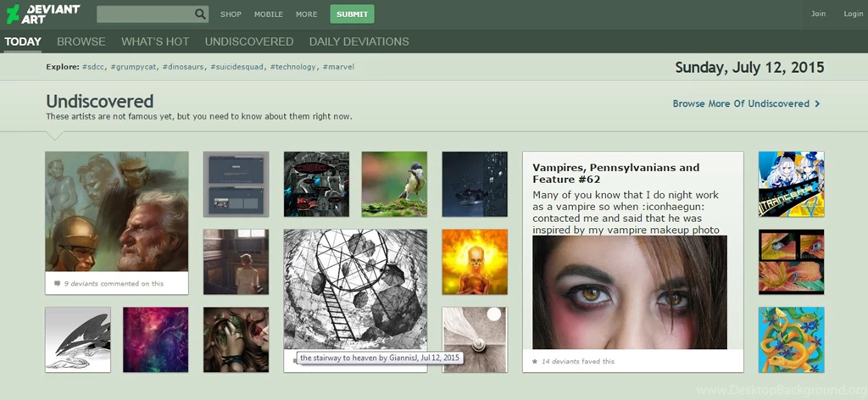Click '14 deviants faved this' text

click(x=578, y=361)
